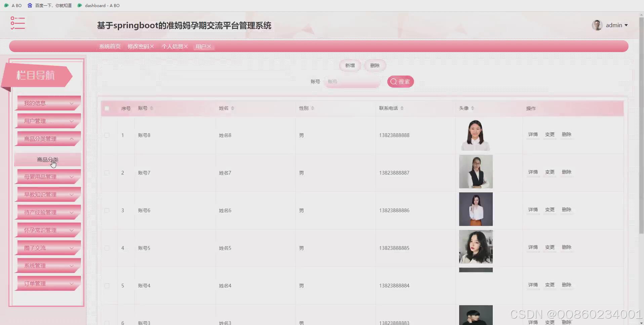Image resolution: width=644 pixels, height=325 pixels.
Task: Close the 用户 tab with its X
Action: 209,46
